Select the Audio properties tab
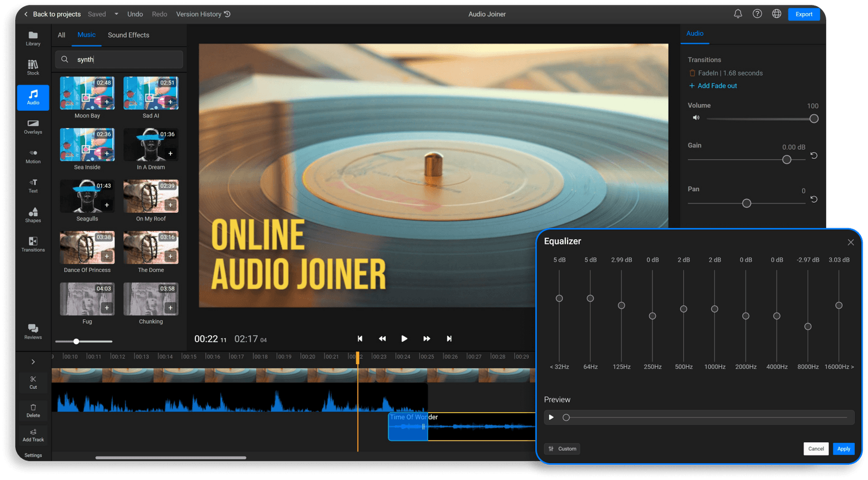Image resolution: width=868 pixels, height=480 pixels. click(695, 34)
